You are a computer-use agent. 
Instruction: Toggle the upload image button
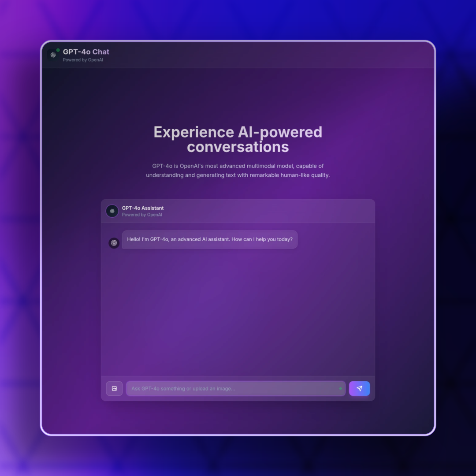coord(114,388)
